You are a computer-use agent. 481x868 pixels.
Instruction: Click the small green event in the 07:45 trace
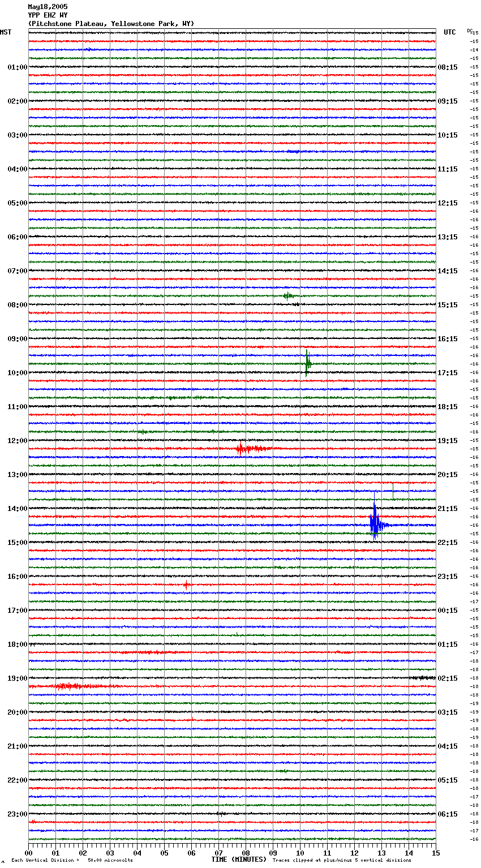tap(289, 295)
